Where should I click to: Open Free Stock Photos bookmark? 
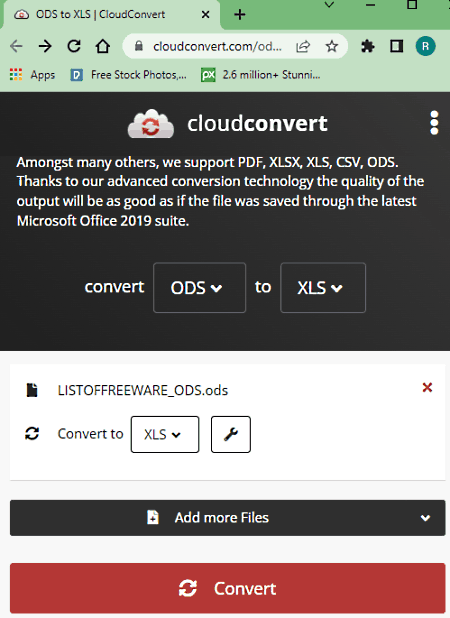(x=128, y=74)
